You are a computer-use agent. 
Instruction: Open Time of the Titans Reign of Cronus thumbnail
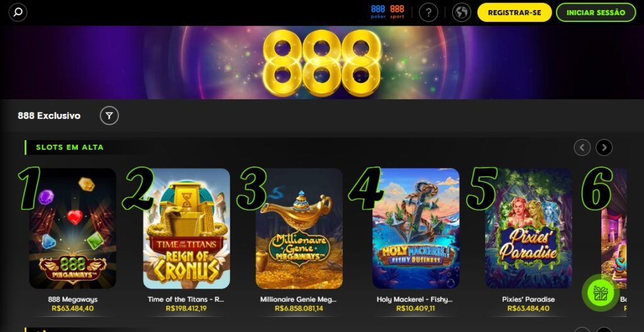click(x=186, y=228)
